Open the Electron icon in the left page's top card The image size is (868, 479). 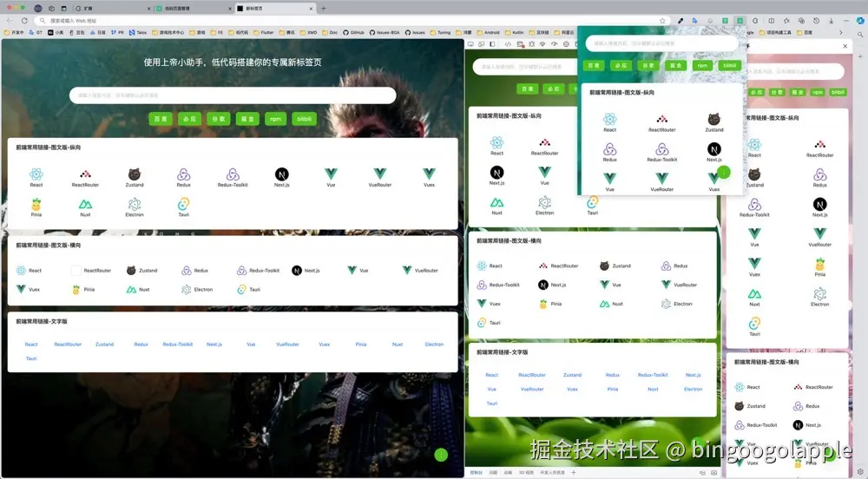point(135,206)
